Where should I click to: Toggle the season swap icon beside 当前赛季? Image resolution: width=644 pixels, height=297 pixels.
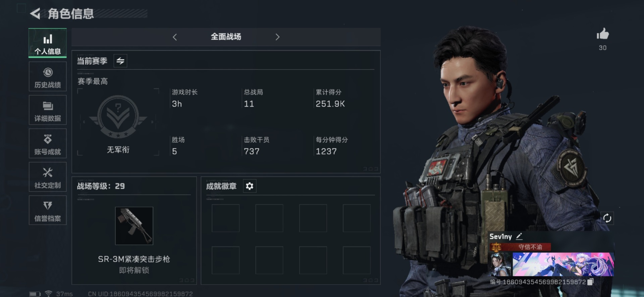point(120,61)
